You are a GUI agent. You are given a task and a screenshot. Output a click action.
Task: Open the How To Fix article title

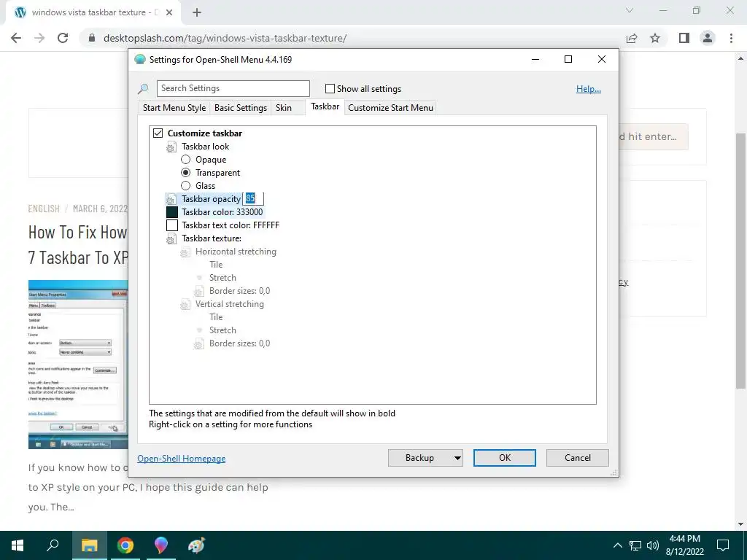(x=78, y=245)
